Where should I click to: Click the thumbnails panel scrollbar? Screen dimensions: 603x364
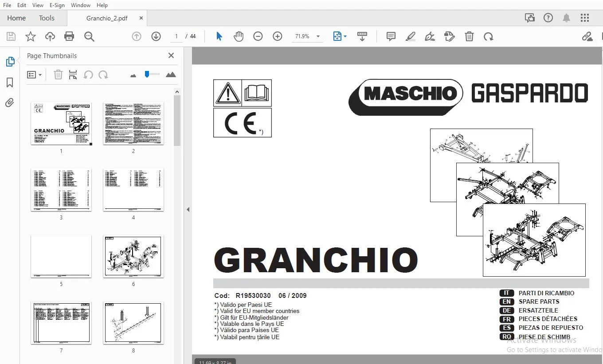[x=177, y=121]
